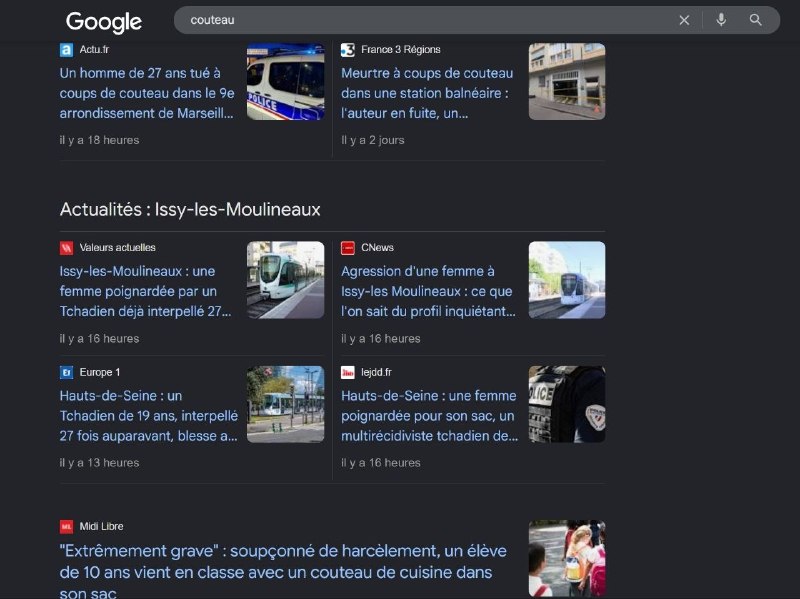Click the Valeurs actuelles favicon
This screenshot has width=800, height=599.
coord(66,248)
